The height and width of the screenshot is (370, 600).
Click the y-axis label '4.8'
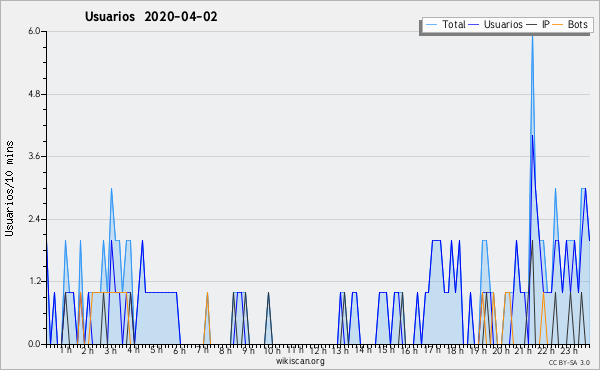[x=34, y=94]
